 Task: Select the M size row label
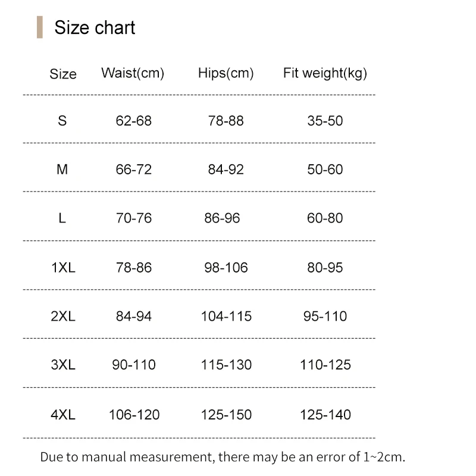click(x=62, y=170)
